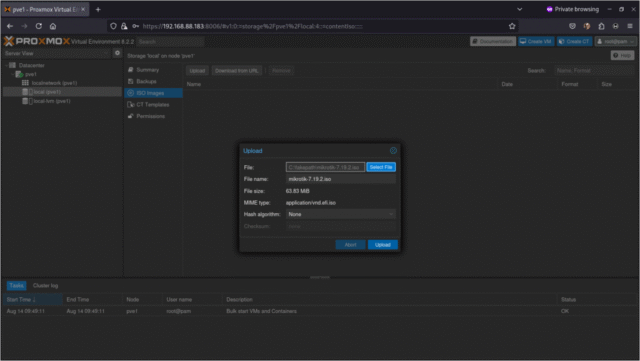640x361 pixels.
Task: Collapse the Datacenter tree node
Action: click(x=7, y=65)
